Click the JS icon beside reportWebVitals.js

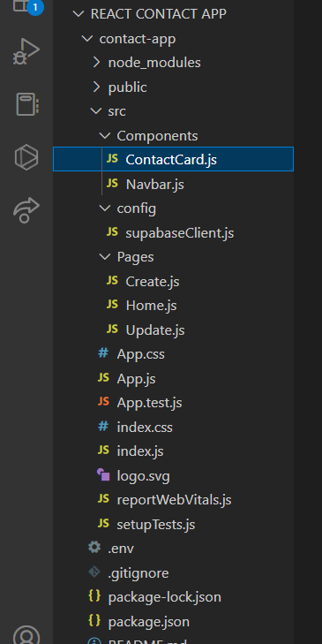pyautogui.click(x=103, y=499)
